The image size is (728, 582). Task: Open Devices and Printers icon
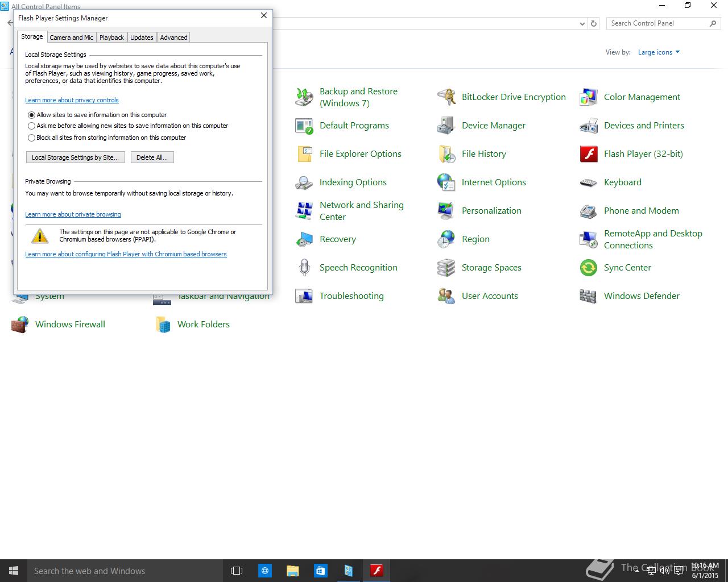(589, 126)
